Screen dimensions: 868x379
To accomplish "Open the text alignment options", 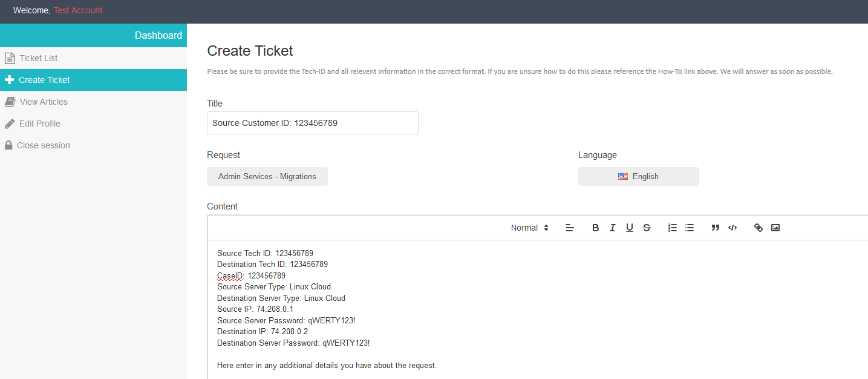I will pos(569,228).
